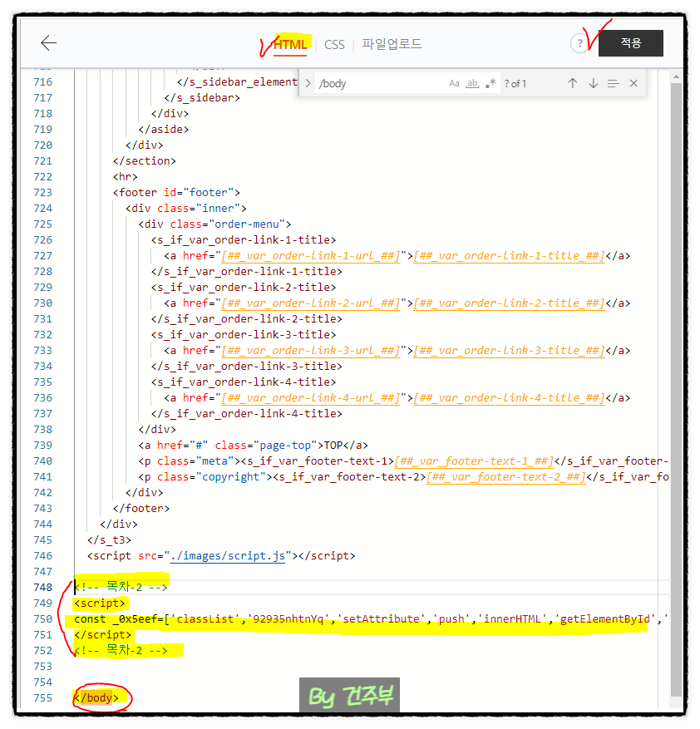Viewport: 700px width, 729px height.
Task: Go back with the left arrow icon
Action: 49,42
